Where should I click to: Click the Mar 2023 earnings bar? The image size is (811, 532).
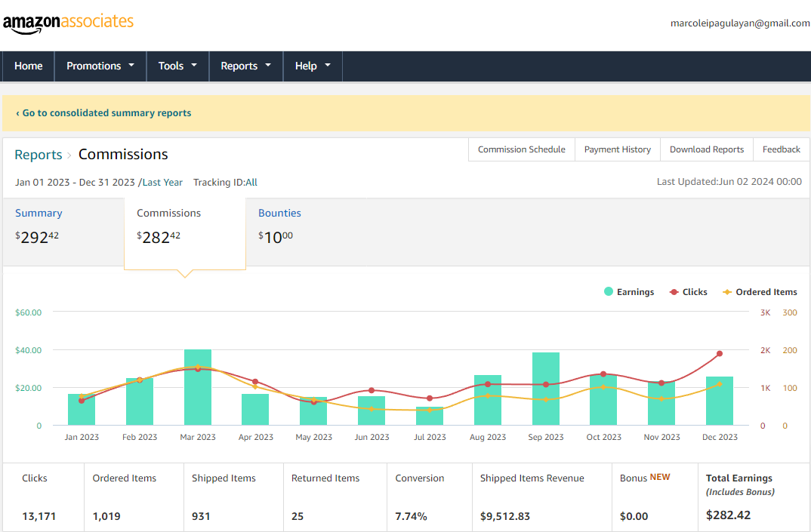click(198, 387)
